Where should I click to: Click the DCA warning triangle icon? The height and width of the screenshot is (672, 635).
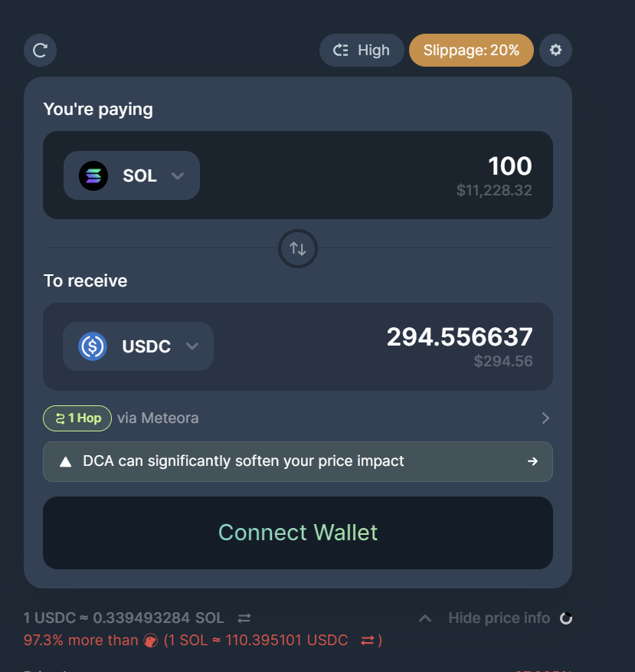point(66,461)
